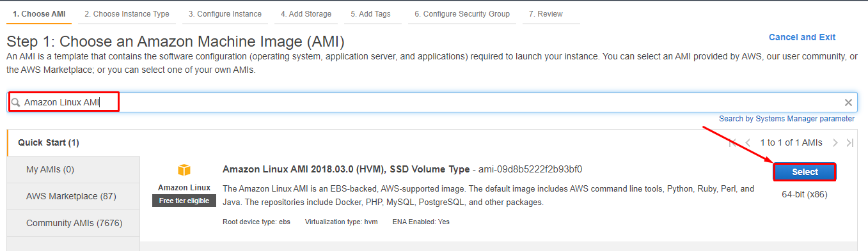Click the AMI search input field
The image size is (868, 251).
click(x=432, y=102)
